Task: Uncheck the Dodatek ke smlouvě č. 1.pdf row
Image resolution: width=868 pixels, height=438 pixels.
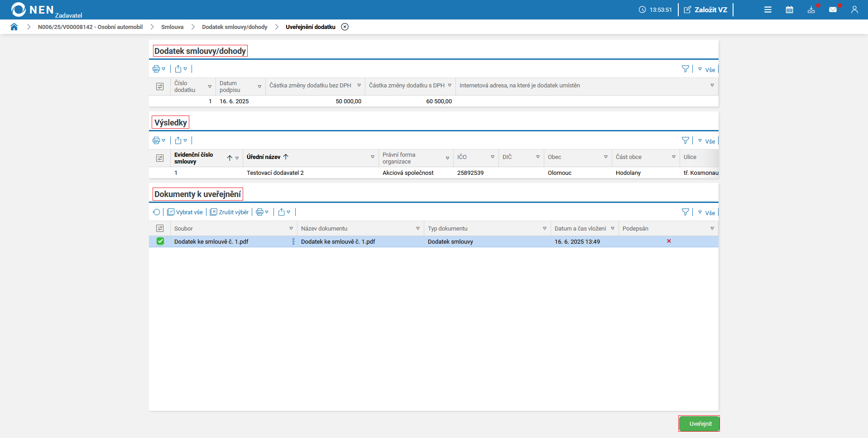Action: [160, 241]
